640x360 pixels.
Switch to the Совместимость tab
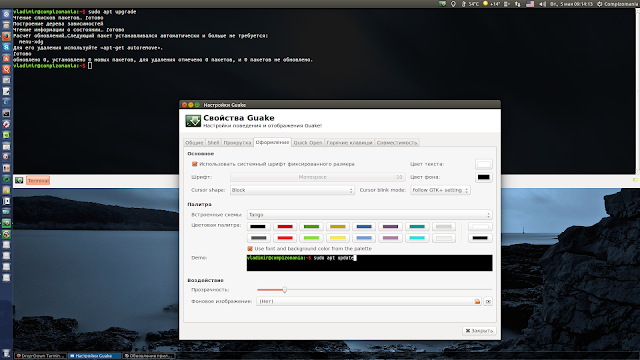coord(397,142)
